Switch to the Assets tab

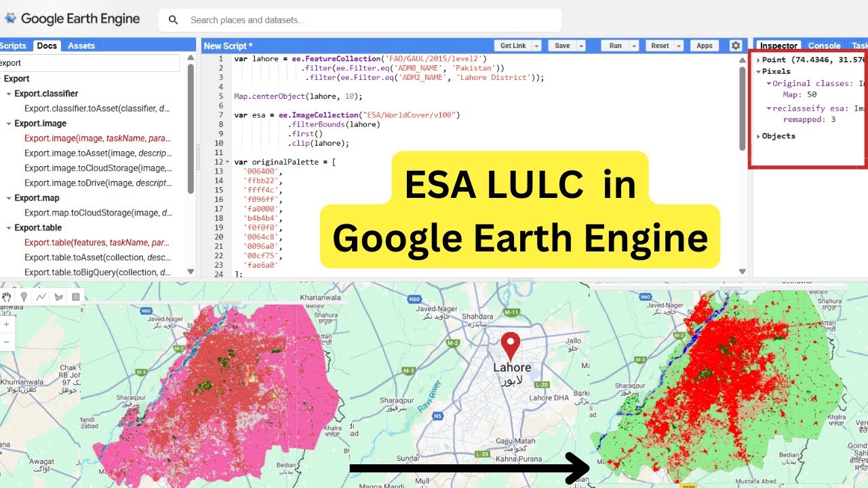(81, 45)
